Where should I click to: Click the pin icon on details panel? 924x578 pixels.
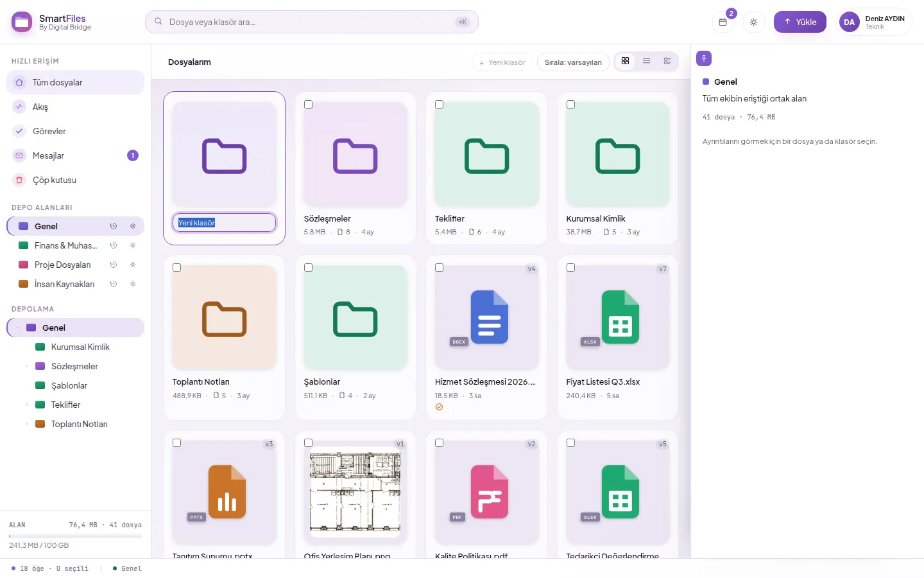(704, 58)
